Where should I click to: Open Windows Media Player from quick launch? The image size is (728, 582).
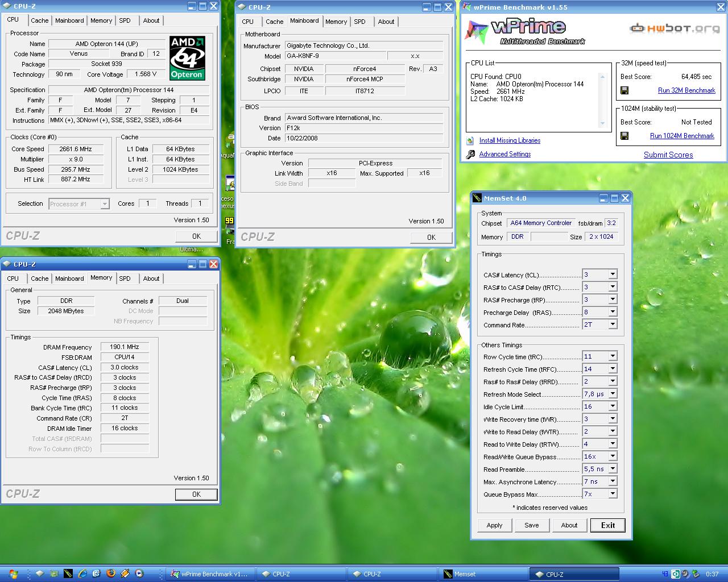pyautogui.click(x=139, y=573)
